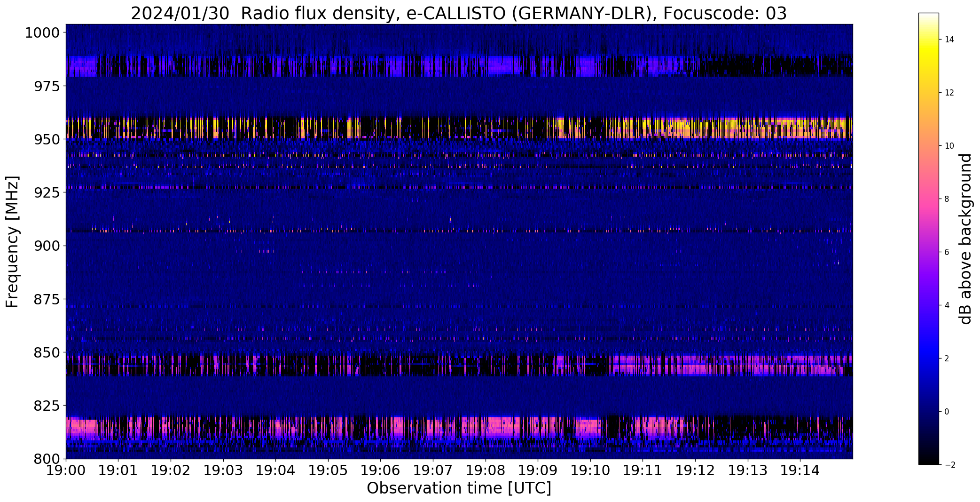
Task: Click the colorbar tick label 6
Action: (x=947, y=252)
